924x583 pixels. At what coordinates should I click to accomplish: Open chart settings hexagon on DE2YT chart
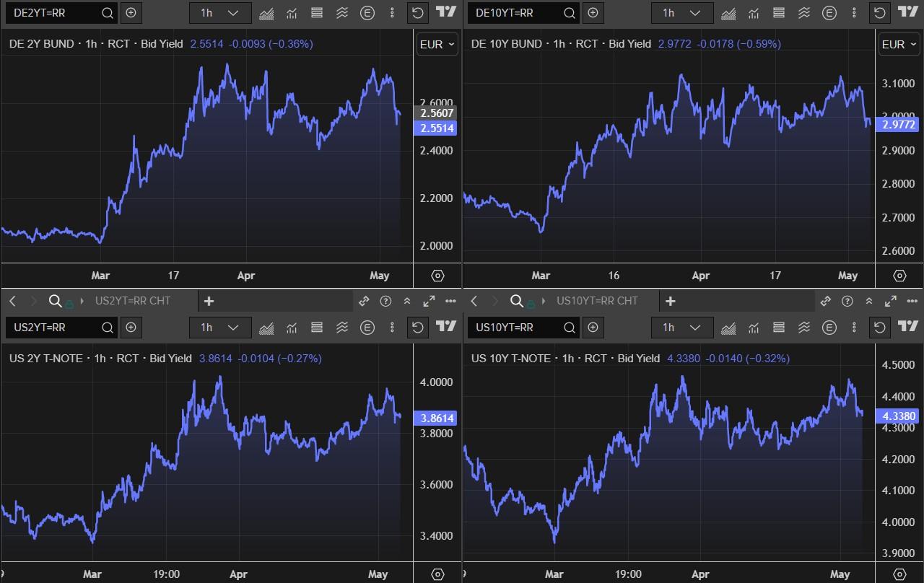(437, 276)
